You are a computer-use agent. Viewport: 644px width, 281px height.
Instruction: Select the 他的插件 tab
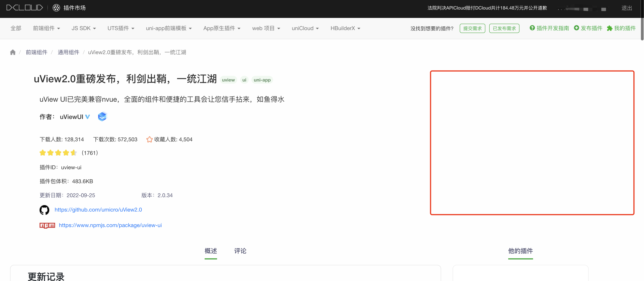point(520,251)
